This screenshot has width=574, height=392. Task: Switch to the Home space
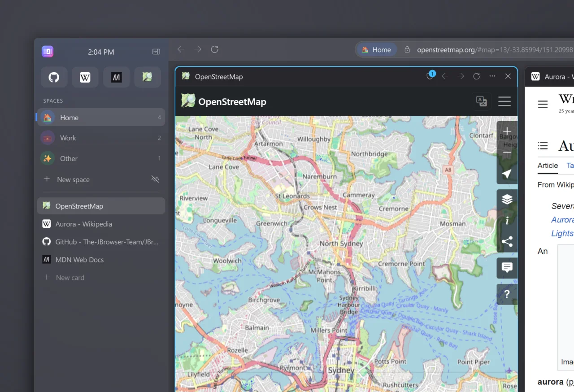tap(101, 118)
